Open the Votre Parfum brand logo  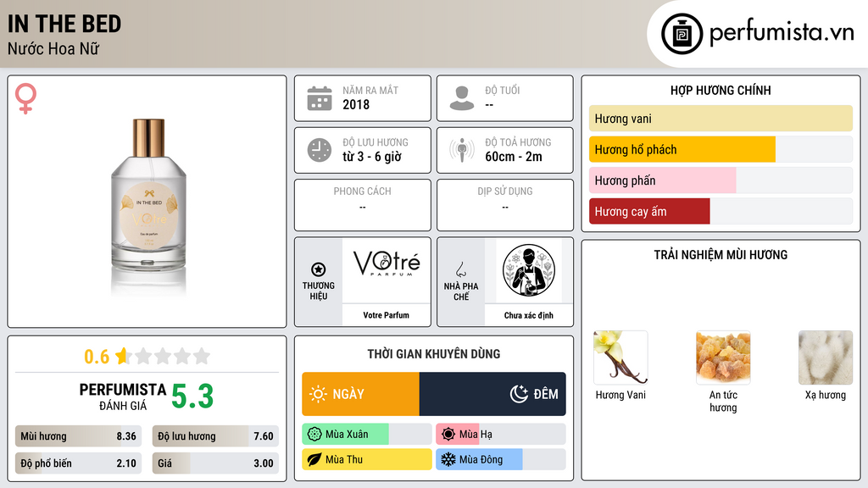pyautogui.click(x=387, y=263)
